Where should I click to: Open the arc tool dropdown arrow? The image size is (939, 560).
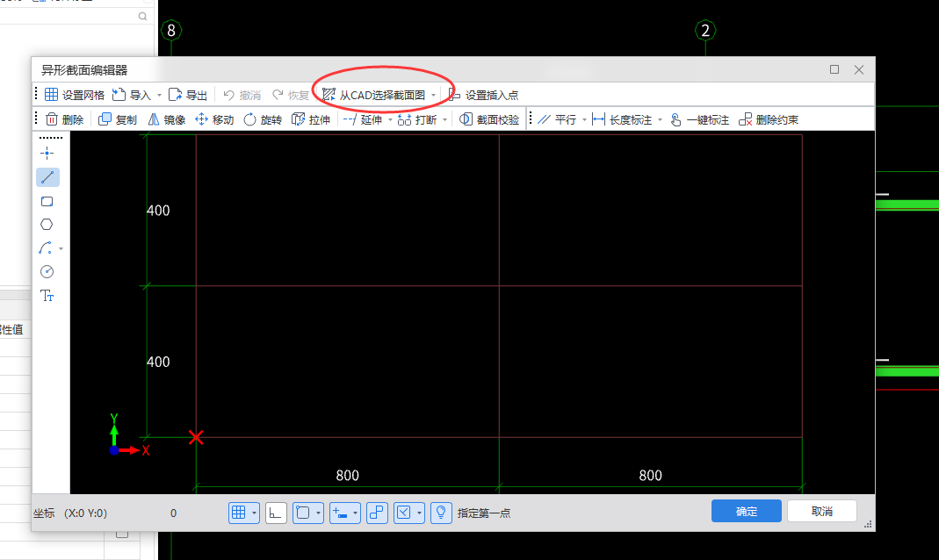[x=61, y=248]
